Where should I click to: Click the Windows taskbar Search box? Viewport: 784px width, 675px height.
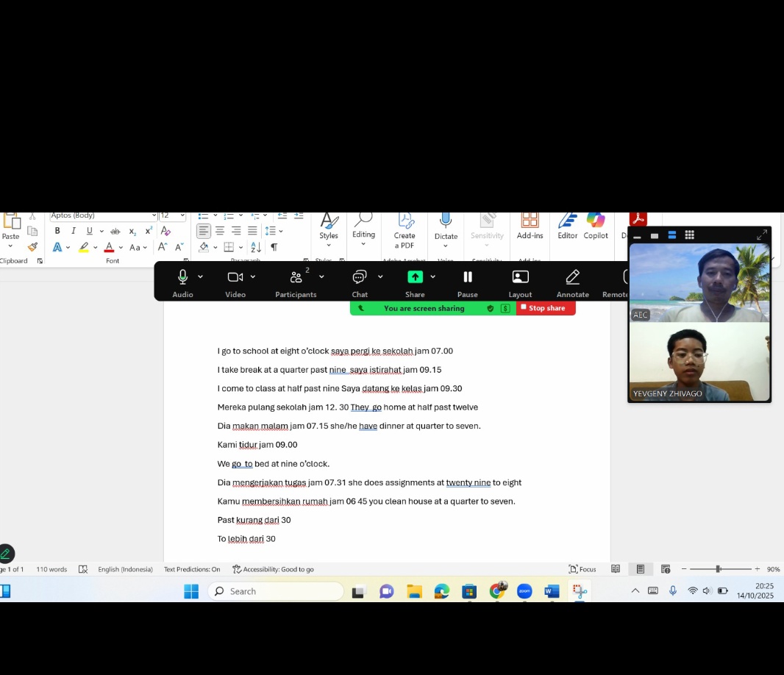coord(276,591)
